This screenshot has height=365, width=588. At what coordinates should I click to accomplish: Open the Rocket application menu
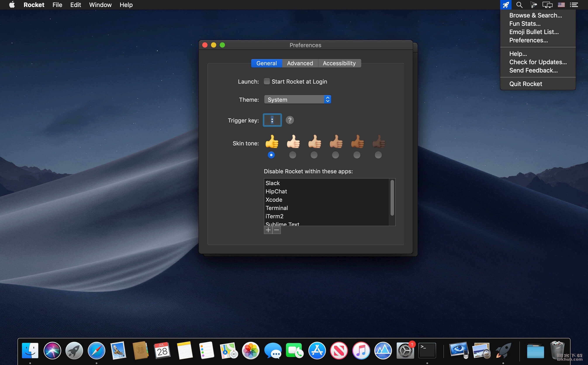click(34, 5)
